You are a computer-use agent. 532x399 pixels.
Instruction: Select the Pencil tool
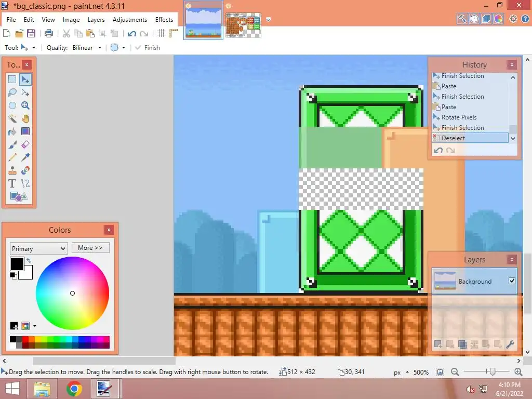pyautogui.click(x=12, y=157)
